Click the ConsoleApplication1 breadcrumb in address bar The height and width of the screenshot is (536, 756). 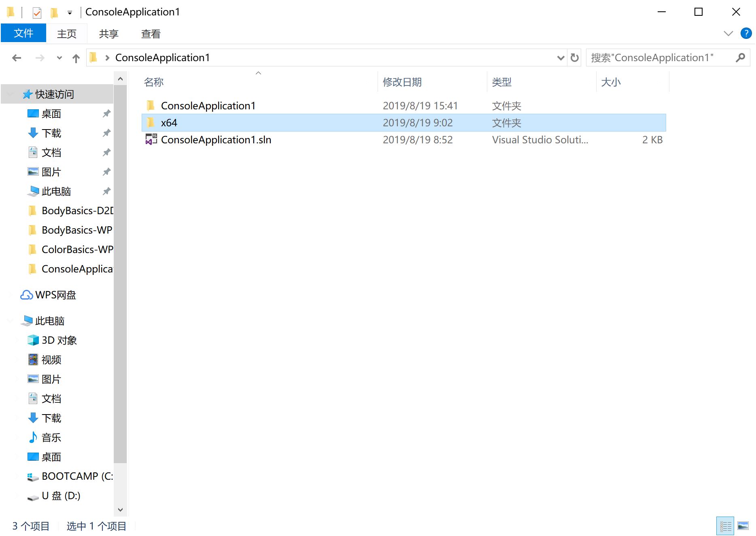162,58
